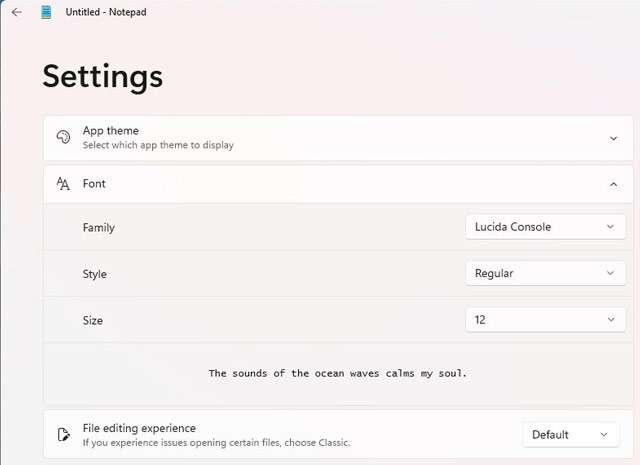640x465 pixels.
Task: Click the Notepad app icon in title bar
Action: 46,12
